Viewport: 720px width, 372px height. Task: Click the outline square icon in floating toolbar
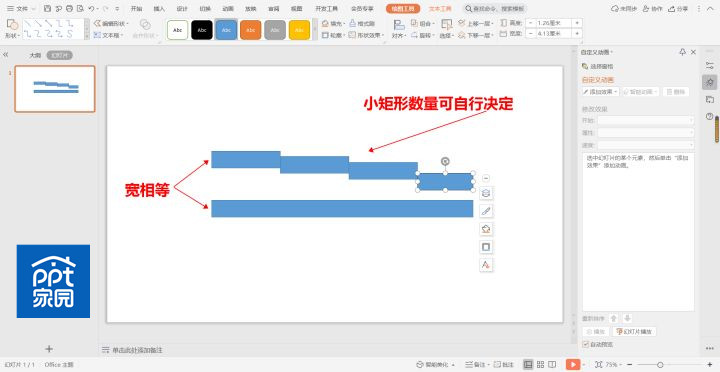click(486, 247)
